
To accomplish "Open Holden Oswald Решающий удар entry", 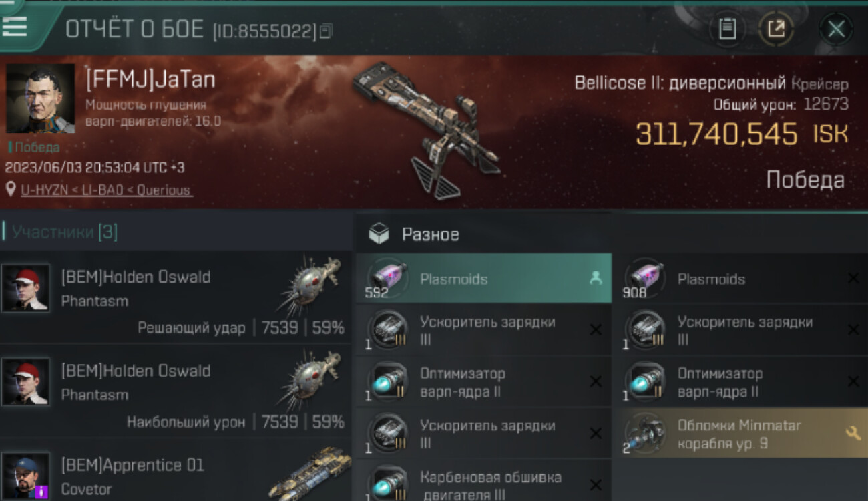I will point(176,297).
